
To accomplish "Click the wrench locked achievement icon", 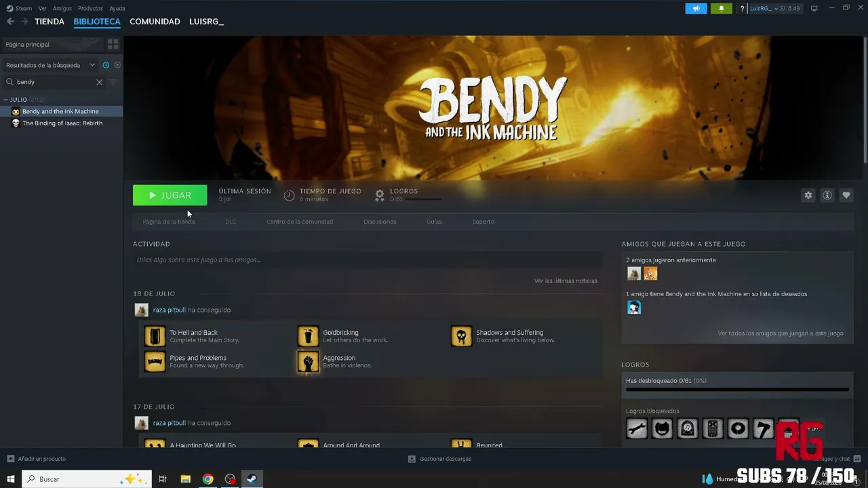I will tap(637, 429).
